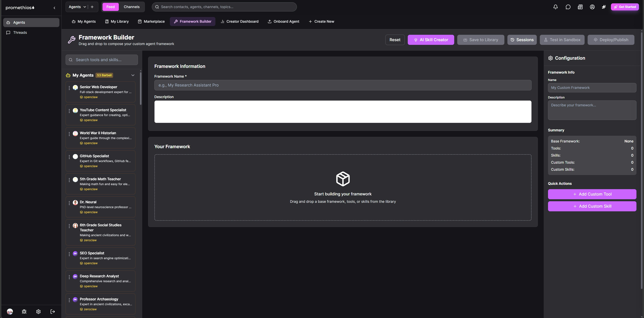
Task: Click the logout icon in sidebar
Action: click(x=53, y=311)
